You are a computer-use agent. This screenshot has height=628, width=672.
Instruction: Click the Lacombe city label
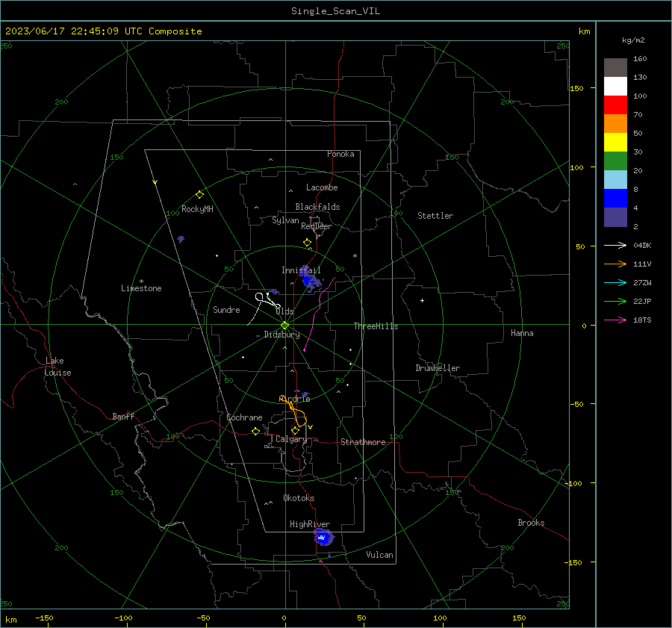click(322, 187)
